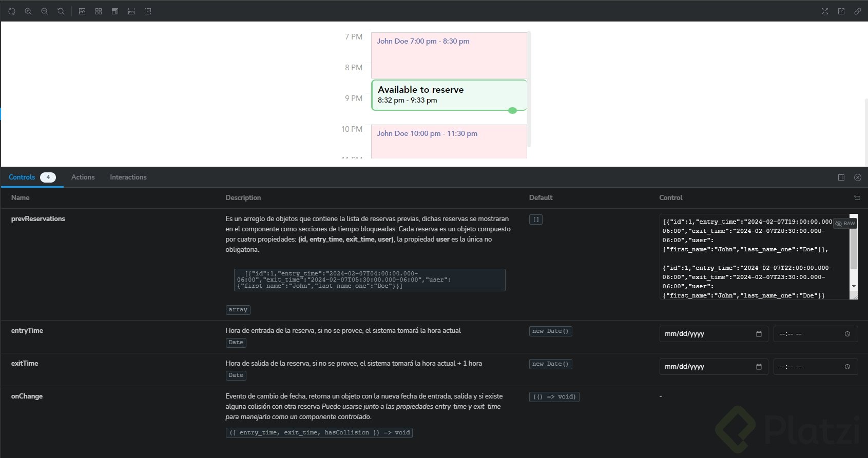Click the green handle on the available slot
The image size is (868, 458).
tap(512, 110)
